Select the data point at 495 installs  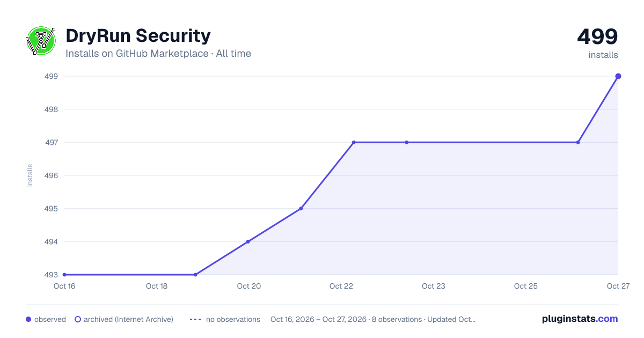pyautogui.click(x=301, y=208)
